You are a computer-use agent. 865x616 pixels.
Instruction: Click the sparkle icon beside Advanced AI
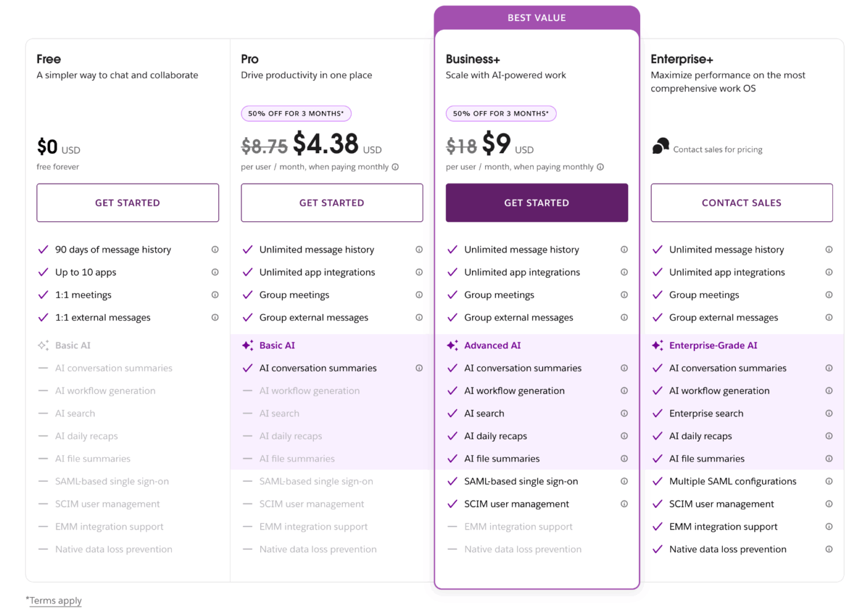[x=453, y=345]
